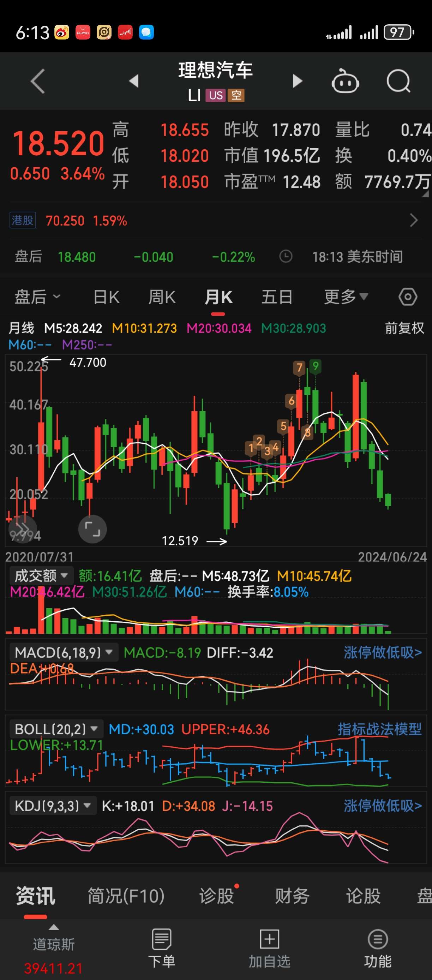Tap the 换手率:8.05% turnover value
The height and width of the screenshot is (980, 432).
coord(268,592)
